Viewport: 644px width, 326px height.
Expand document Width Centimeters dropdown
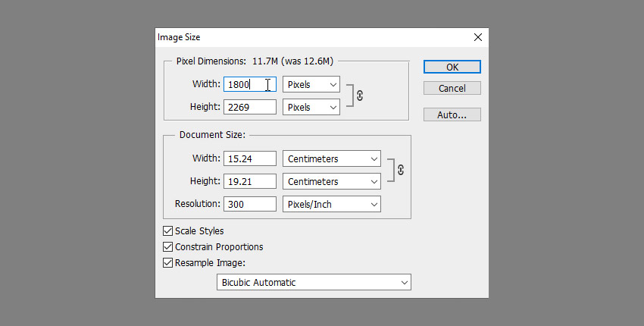click(x=332, y=158)
